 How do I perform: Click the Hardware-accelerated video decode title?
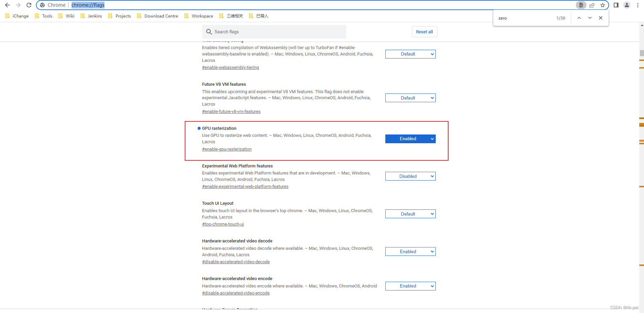pyautogui.click(x=237, y=241)
